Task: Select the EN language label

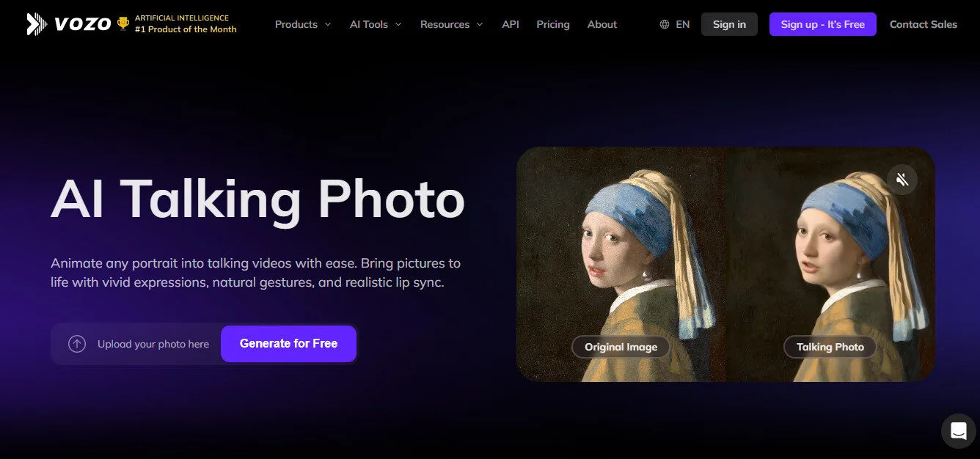Action: (x=682, y=23)
